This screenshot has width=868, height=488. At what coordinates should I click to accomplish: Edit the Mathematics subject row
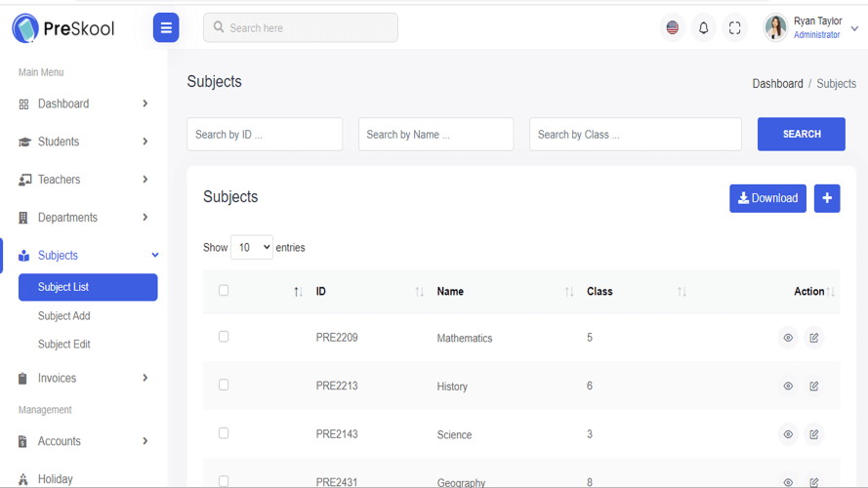click(813, 338)
